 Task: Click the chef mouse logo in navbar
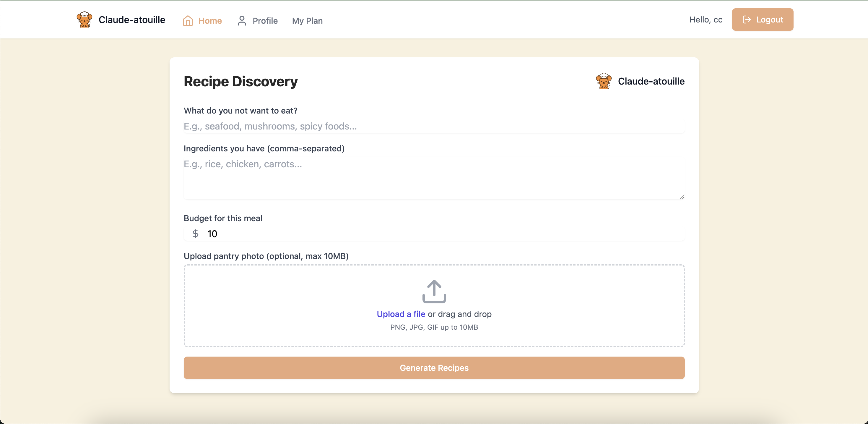click(84, 20)
